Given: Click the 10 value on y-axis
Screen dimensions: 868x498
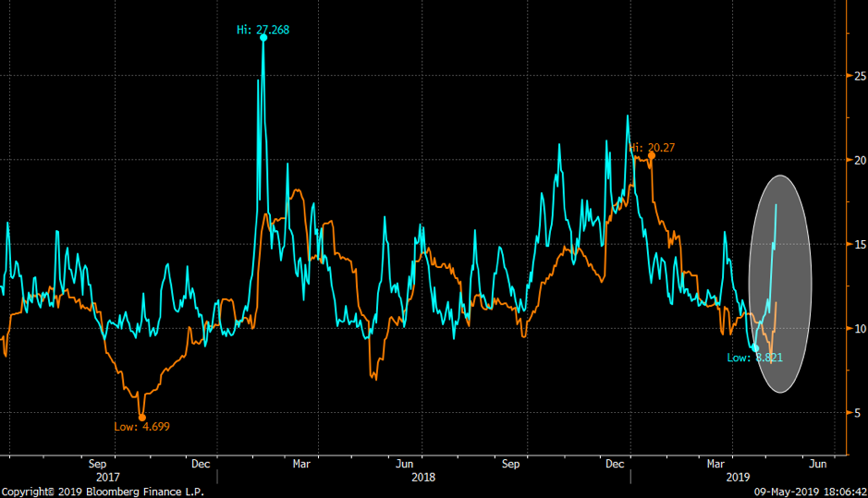Looking at the screenshot, I should tap(860, 329).
